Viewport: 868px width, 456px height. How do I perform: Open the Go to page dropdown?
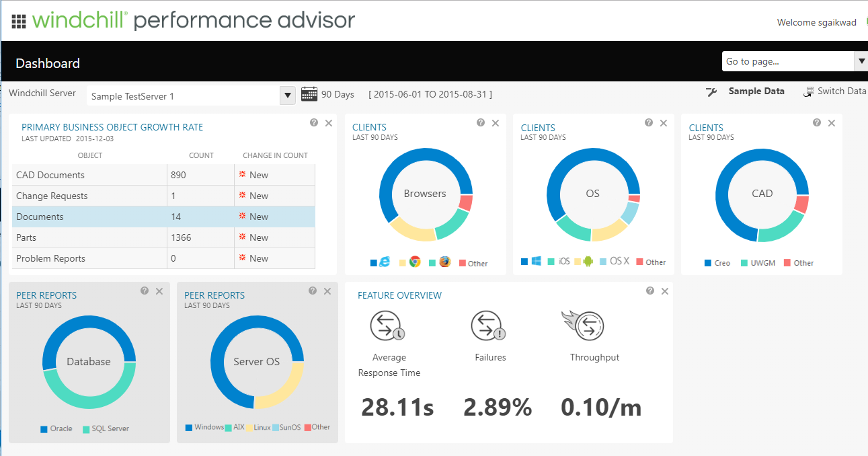861,61
